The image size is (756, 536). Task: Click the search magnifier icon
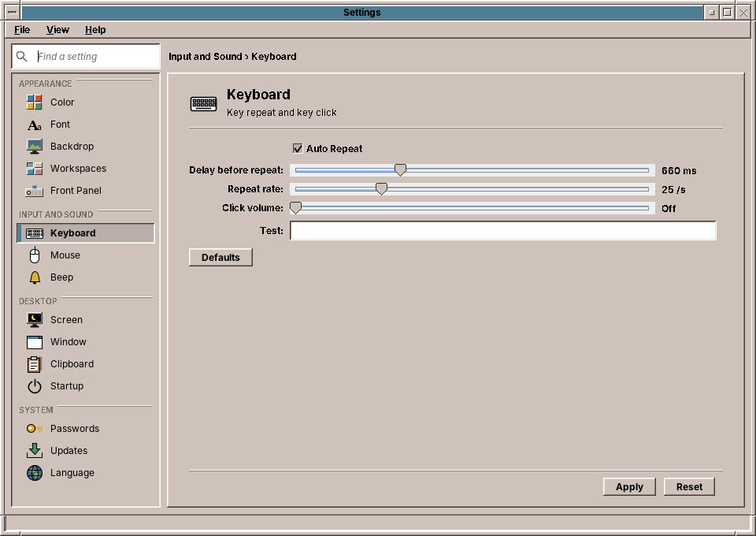(x=22, y=57)
